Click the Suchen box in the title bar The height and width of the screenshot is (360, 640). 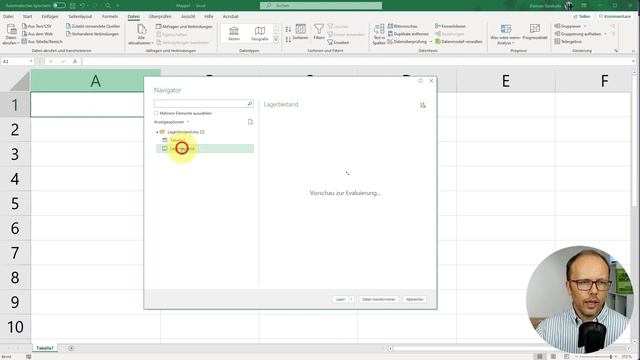point(321,5)
